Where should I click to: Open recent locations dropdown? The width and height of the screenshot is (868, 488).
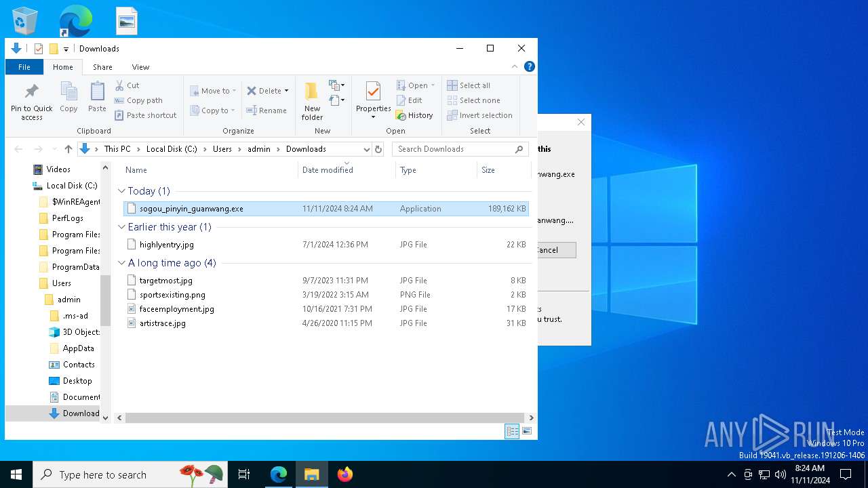point(54,149)
